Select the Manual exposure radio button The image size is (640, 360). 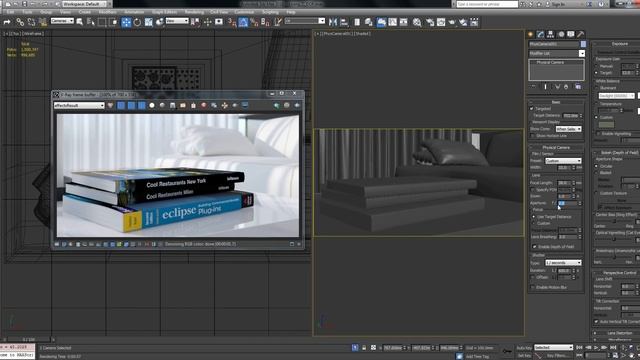tap(596, 66)
